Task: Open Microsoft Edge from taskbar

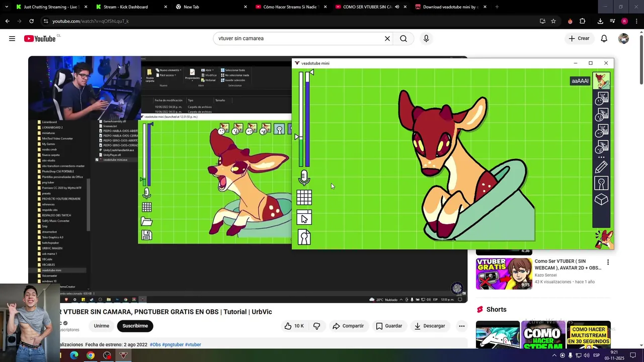Action: (74, 355)
